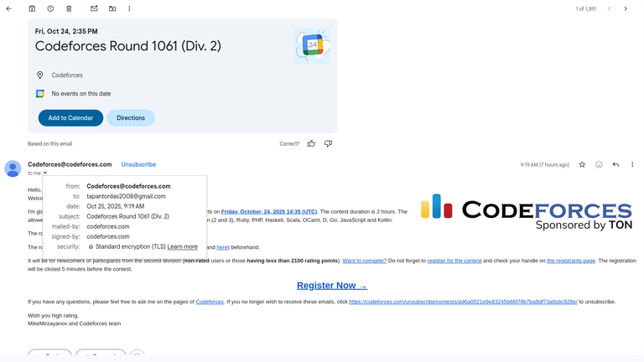644x362 pixels.
Task: Open the Move to folder icon
Action: [112, 8]
